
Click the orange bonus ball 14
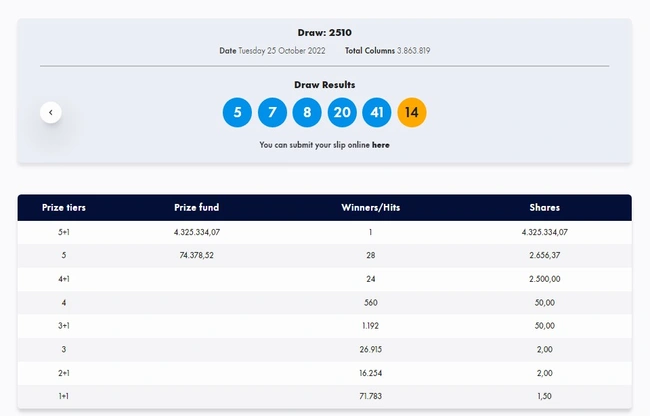coord(412,112)
